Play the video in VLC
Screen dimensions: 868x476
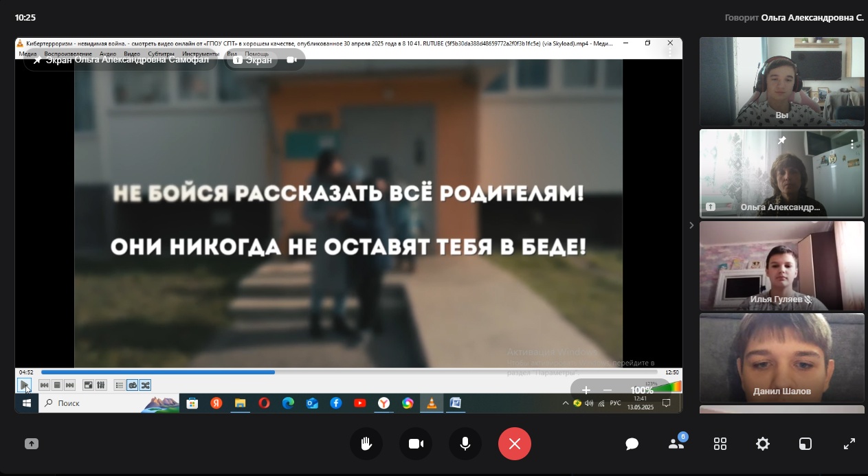pos(24,385)
